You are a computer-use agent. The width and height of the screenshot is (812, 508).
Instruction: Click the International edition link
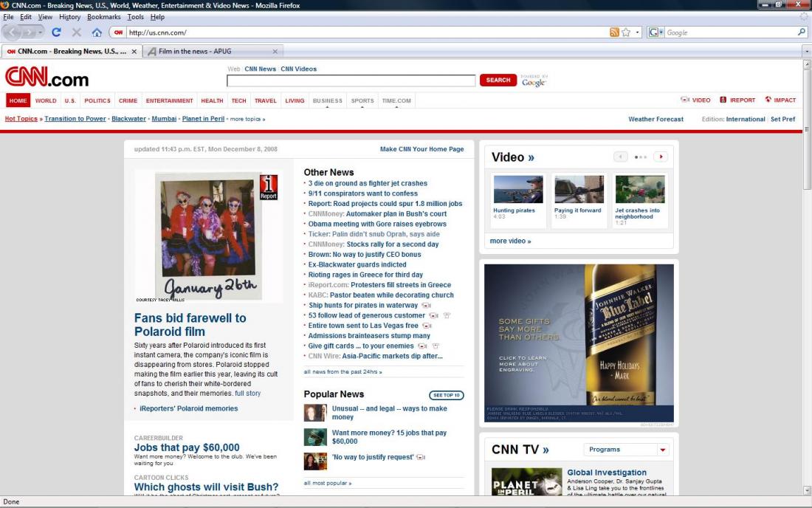tap(746, 119)
